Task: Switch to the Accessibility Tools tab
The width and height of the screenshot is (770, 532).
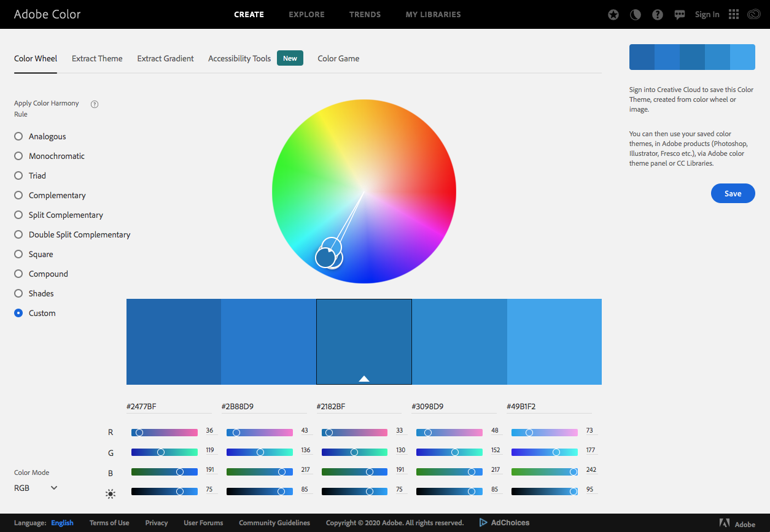Action: pyautogui.click(x=239, y=58)
